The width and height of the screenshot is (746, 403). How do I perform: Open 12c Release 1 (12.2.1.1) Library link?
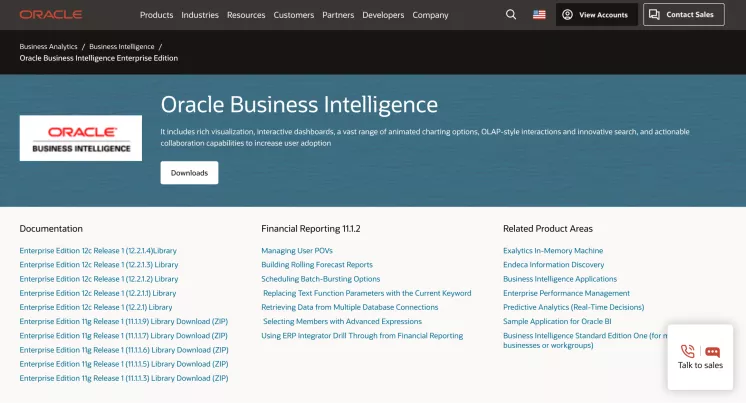[x=98, y=293]
